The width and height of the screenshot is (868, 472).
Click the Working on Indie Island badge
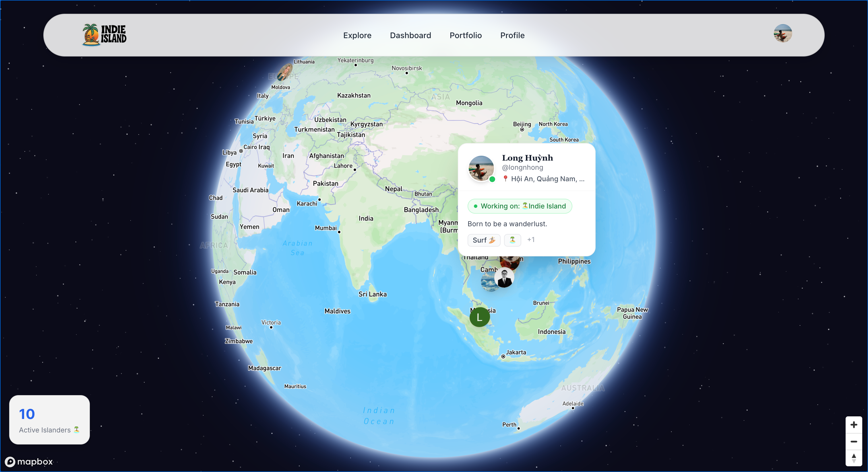pos(520,206)
